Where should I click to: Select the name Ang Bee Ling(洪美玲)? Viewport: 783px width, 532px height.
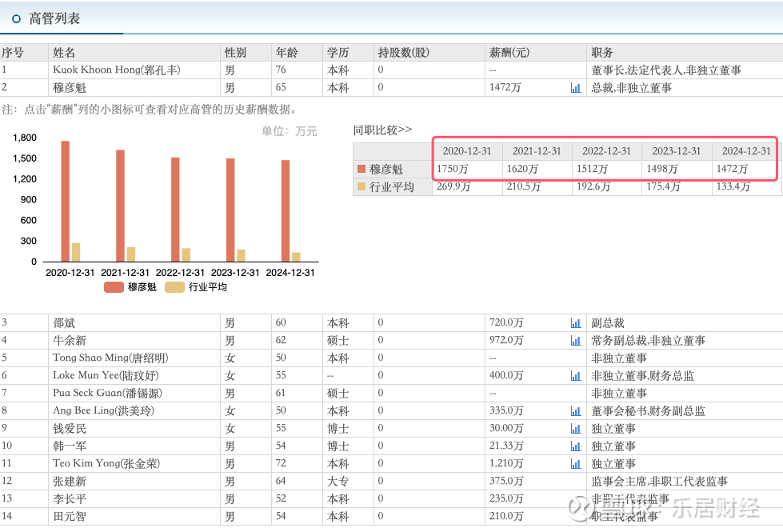click(x=103, y=410)
